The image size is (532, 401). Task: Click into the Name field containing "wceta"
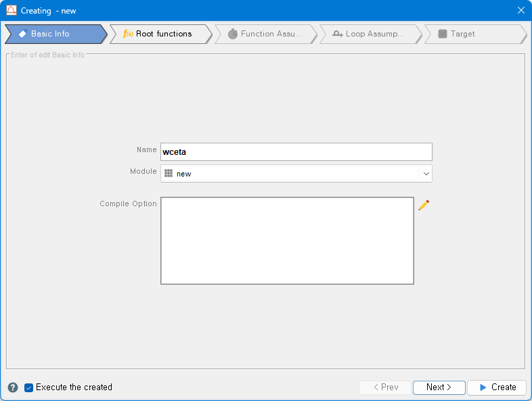point(296,152)
